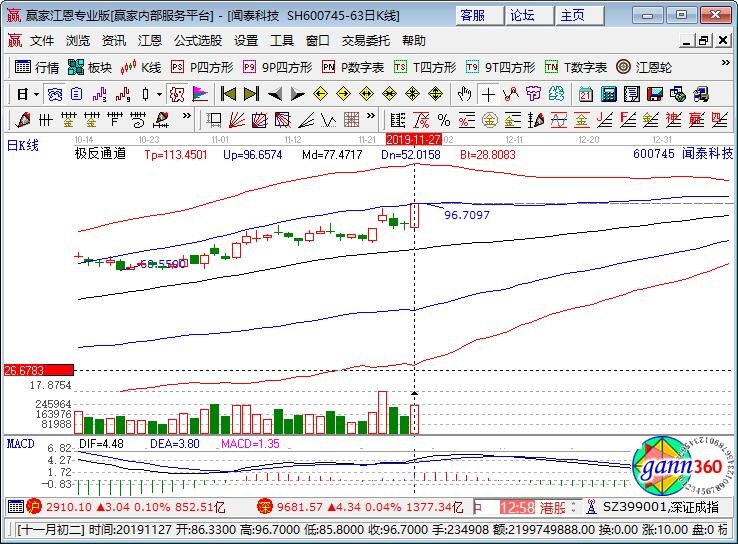Select the red fan lines tool
This screenshot has width=738, height=544.
coord(237,120)
